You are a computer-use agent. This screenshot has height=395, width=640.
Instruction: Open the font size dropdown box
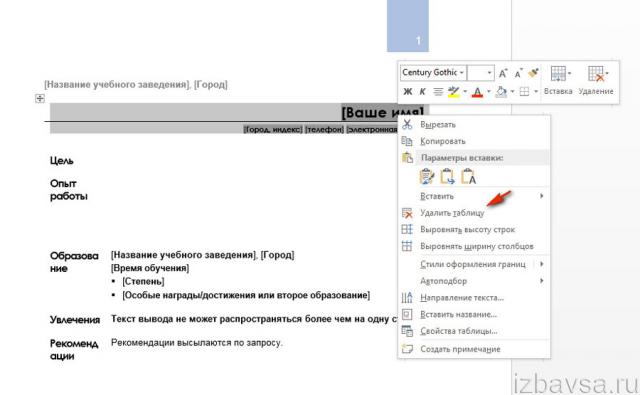pyautogui.click(x=480, y=73)
